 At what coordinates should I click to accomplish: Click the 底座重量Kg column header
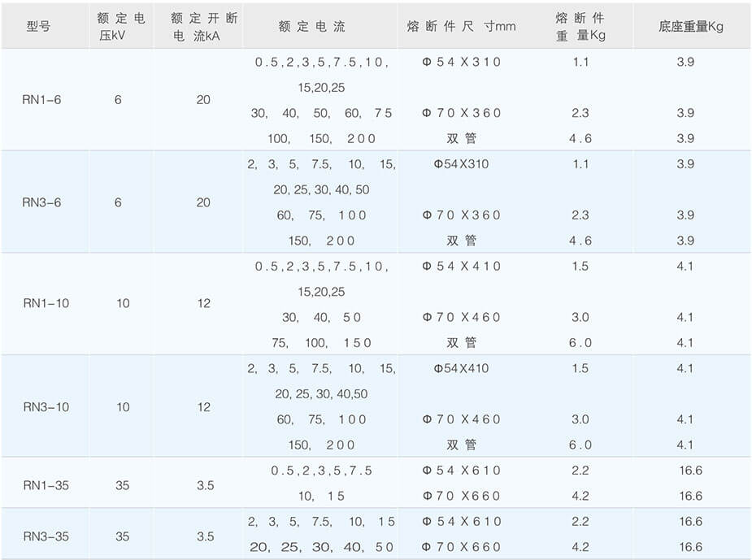coord(690,26)
